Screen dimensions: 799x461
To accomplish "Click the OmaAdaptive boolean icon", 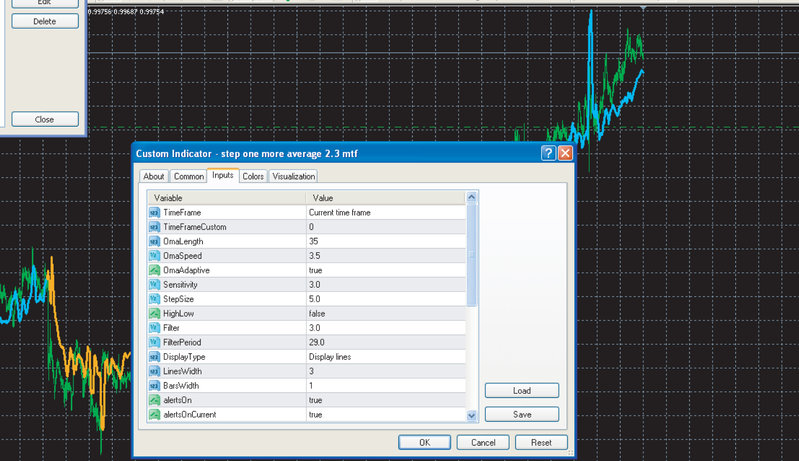I will tap(154, 270).
